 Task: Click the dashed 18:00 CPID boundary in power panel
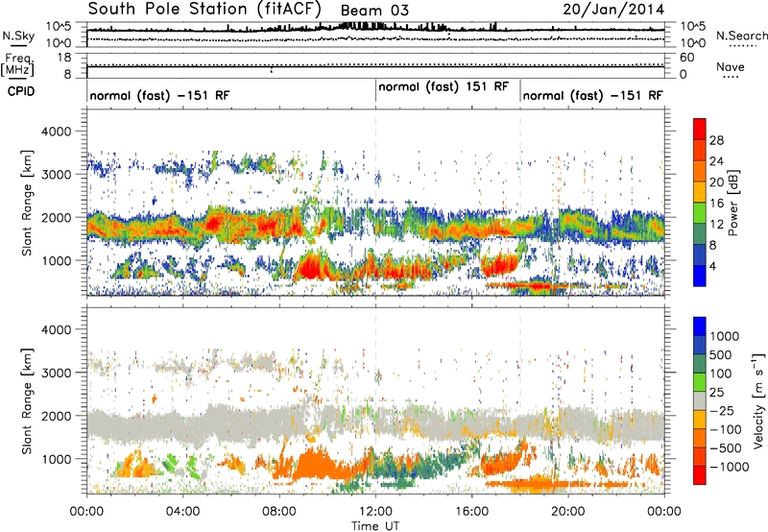click(520, 202)
